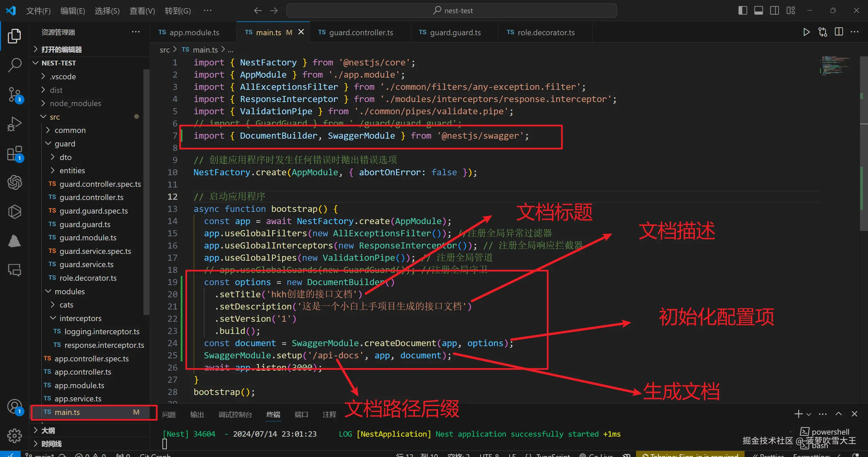Switch to the guard.guard.ts tab

pos(455,32)
